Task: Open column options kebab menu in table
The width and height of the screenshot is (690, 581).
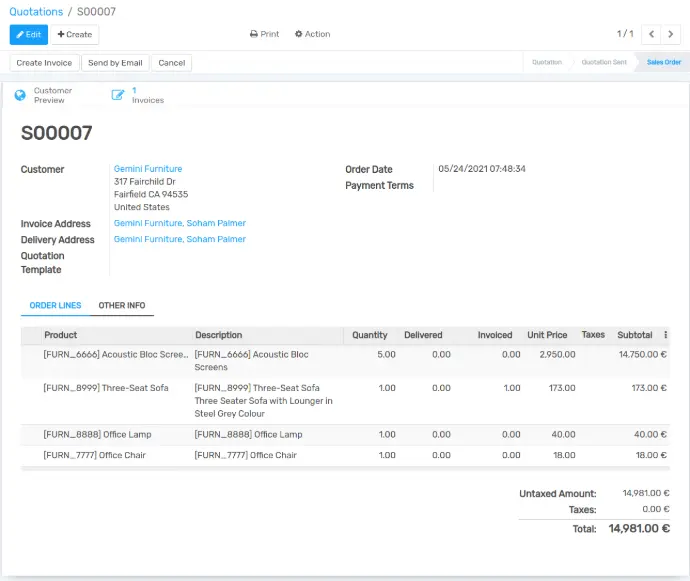Action: (665, 335)
